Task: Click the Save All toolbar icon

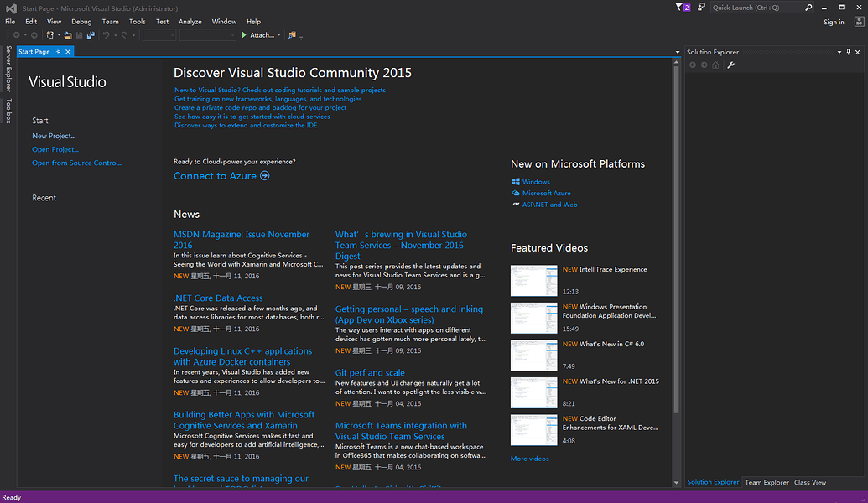Action: (91, 35)
